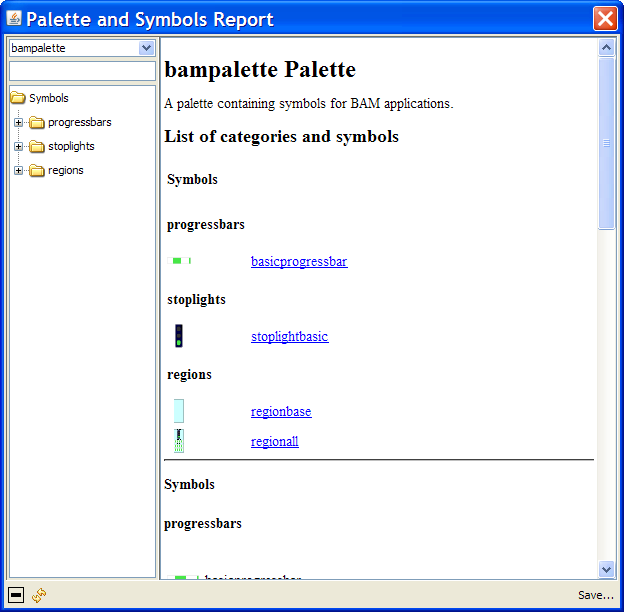The image size is (624, 612).
Task: Open the basicprogressbar link
Action: coord(299,262)
